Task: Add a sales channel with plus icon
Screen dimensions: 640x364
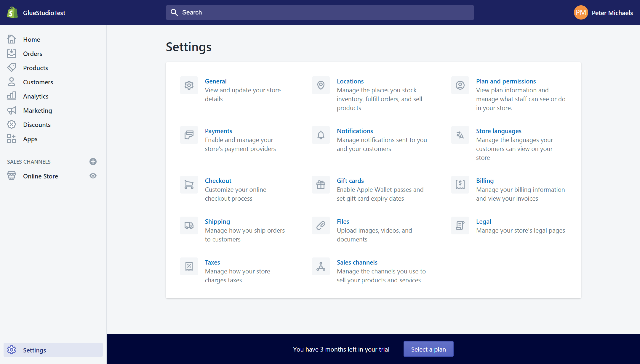Action: tap(93, 162)
